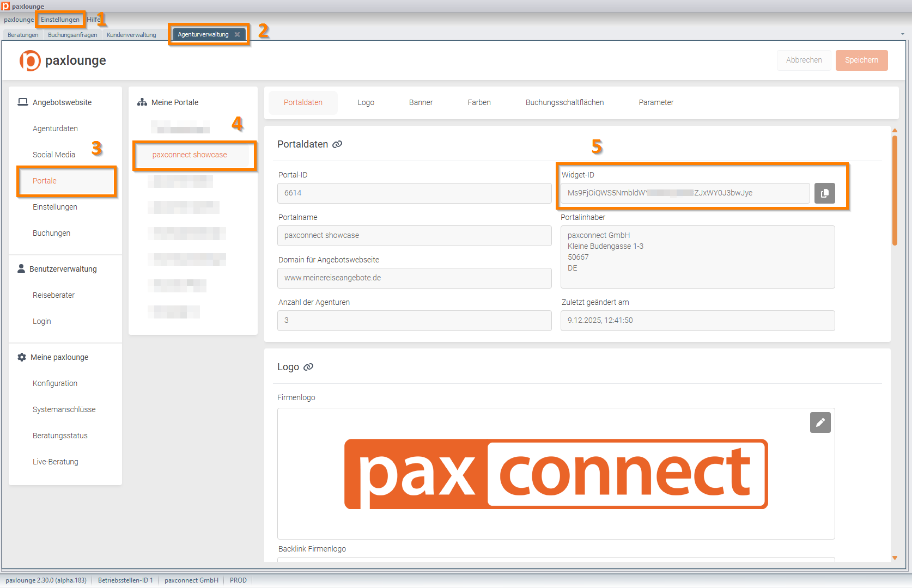
Task: Open the Buchungsschaltflächen section tab
Action: [x=564, y=102]
